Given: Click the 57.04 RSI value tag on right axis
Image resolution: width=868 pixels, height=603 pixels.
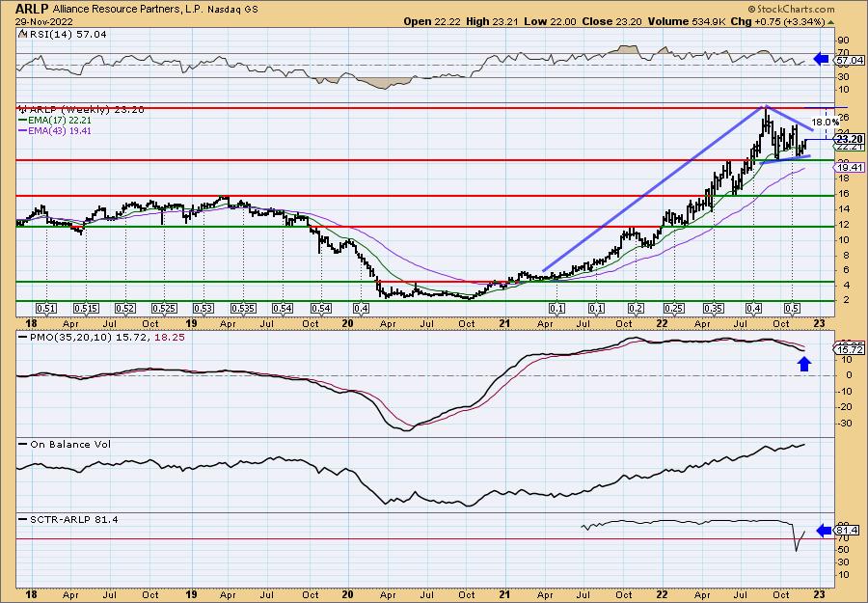Looking at the screenshot, I should click(x=851, y=60).
